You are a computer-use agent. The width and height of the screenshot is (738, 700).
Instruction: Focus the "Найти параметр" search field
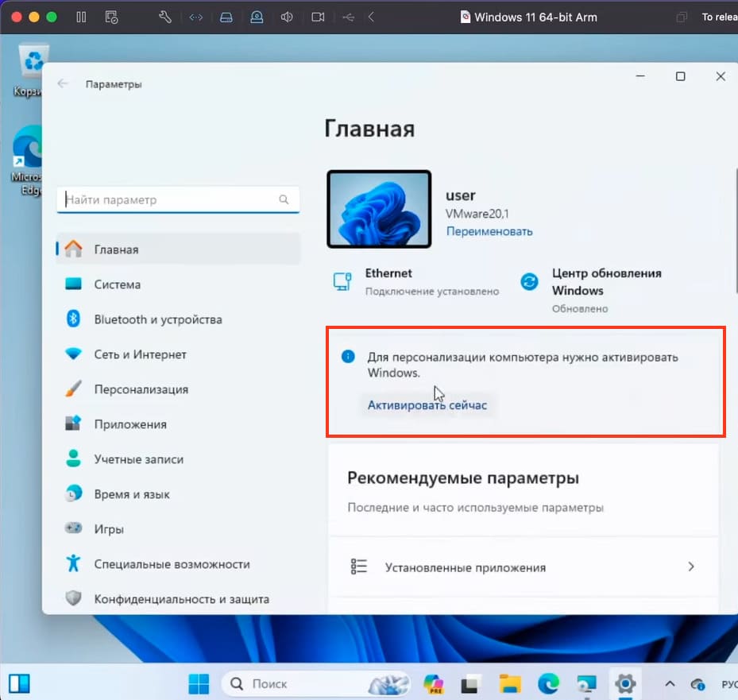tap(178, 199)
